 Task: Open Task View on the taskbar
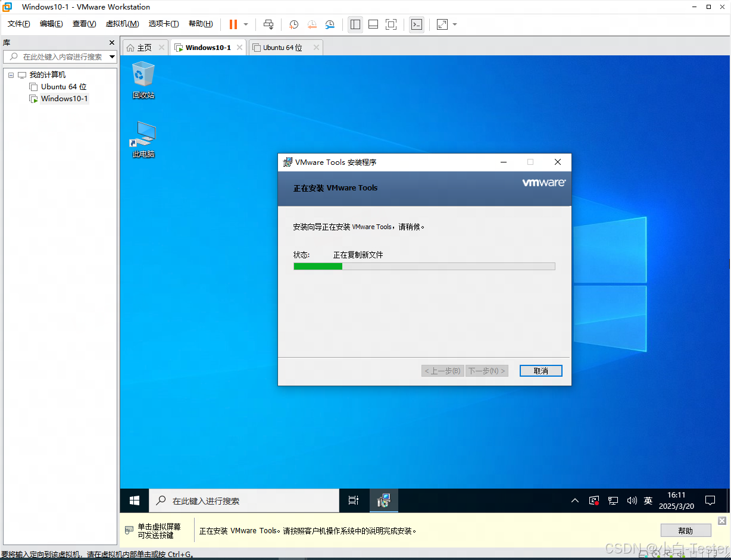tap(354, 500)
